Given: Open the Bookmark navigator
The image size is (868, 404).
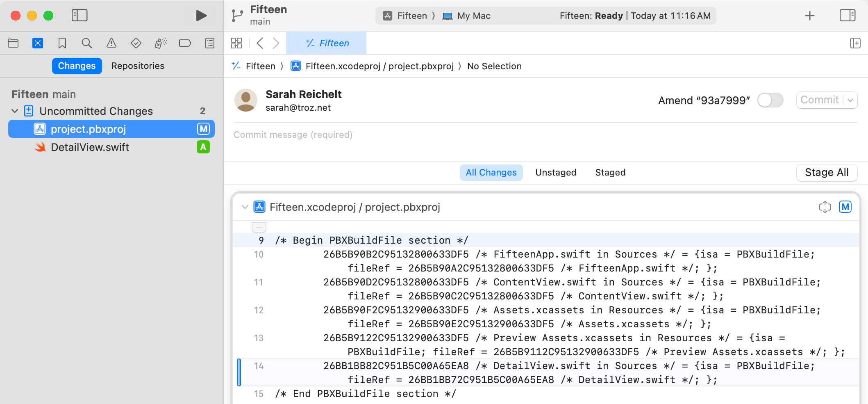Looking at the screenshot, I should point(62,43).
